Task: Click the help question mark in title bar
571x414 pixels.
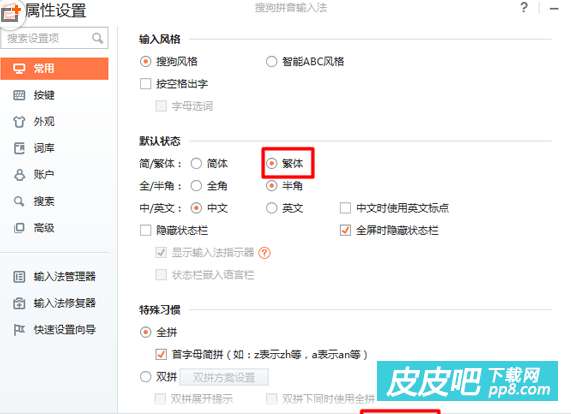Action: coord(524,7)
